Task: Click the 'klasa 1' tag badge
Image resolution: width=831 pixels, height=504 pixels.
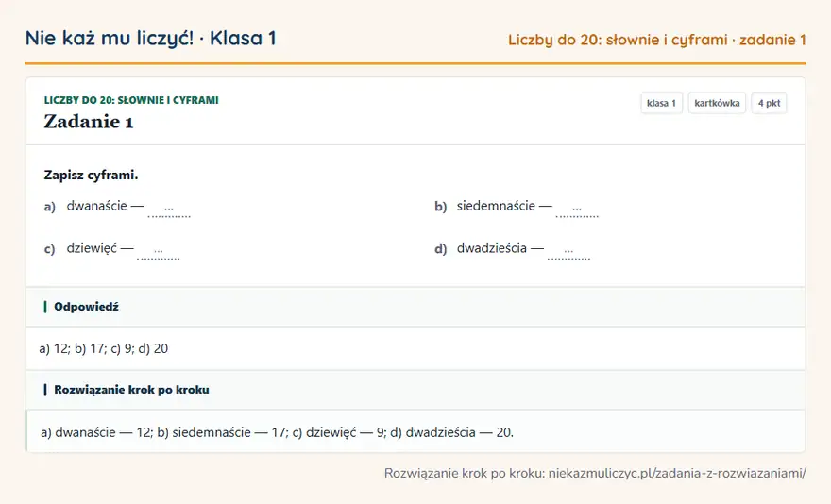Action: [x=661, y=103]
